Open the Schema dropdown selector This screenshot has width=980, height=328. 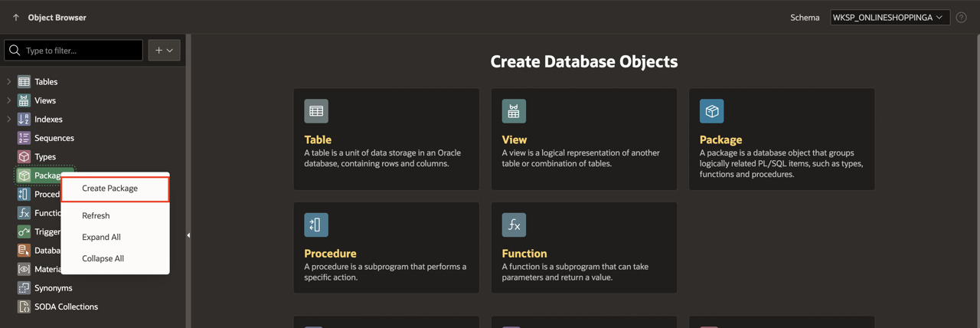tap(890, 18)
